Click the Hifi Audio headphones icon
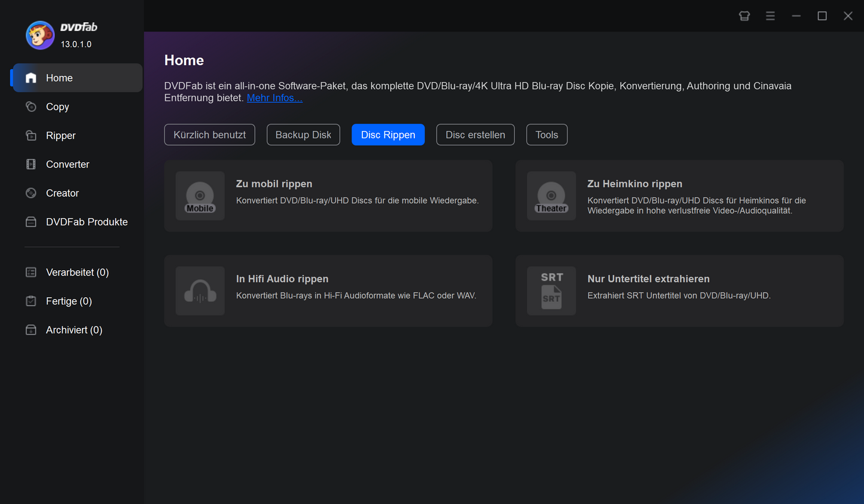The image size is (864, 504). [x=200, y=291]
